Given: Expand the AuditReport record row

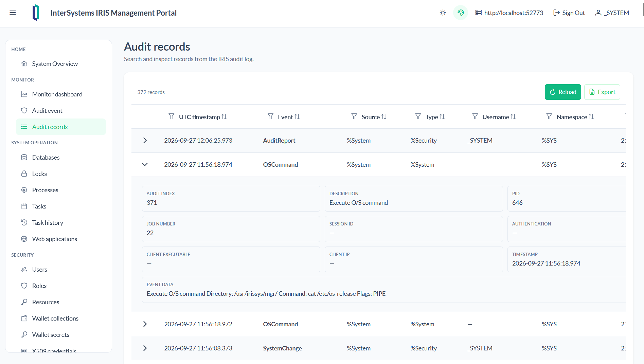Looking at the screenshot, I should point(145,141).
